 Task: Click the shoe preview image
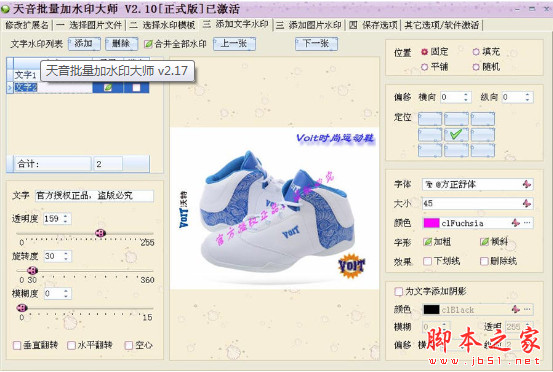(x=274, y=208)
